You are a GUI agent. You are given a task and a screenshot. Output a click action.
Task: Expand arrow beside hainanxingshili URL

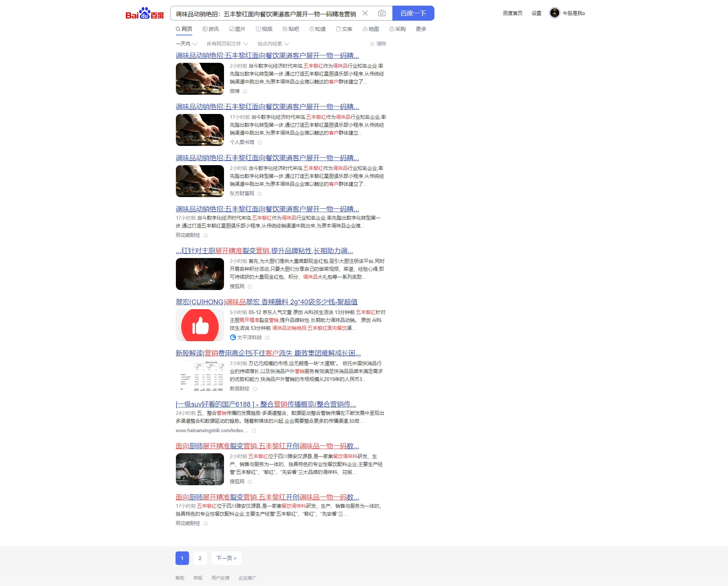coord(254,431)
